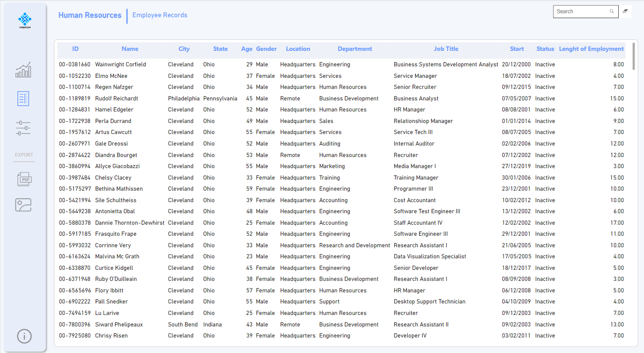Click Senior Developer job title

[x=416, y=268]
